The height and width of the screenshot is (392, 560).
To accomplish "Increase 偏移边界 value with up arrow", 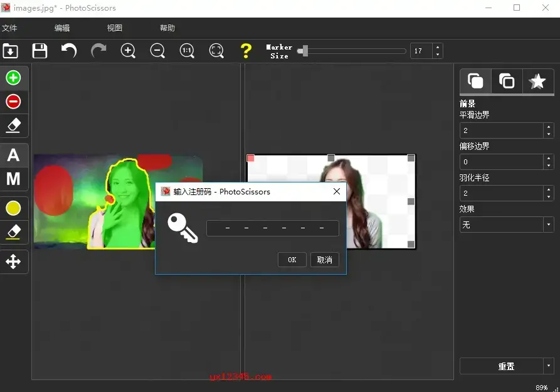I will click(x=549, y=158).
